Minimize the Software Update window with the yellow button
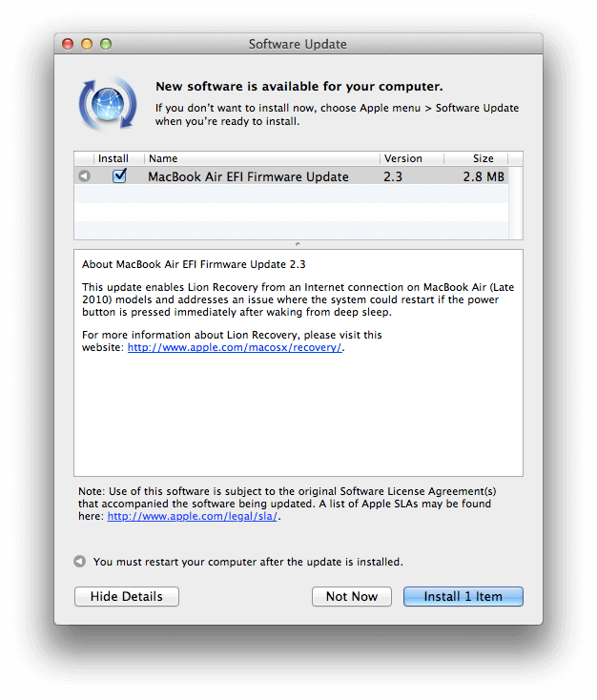597x700 pixels. (x=87, y=44)
